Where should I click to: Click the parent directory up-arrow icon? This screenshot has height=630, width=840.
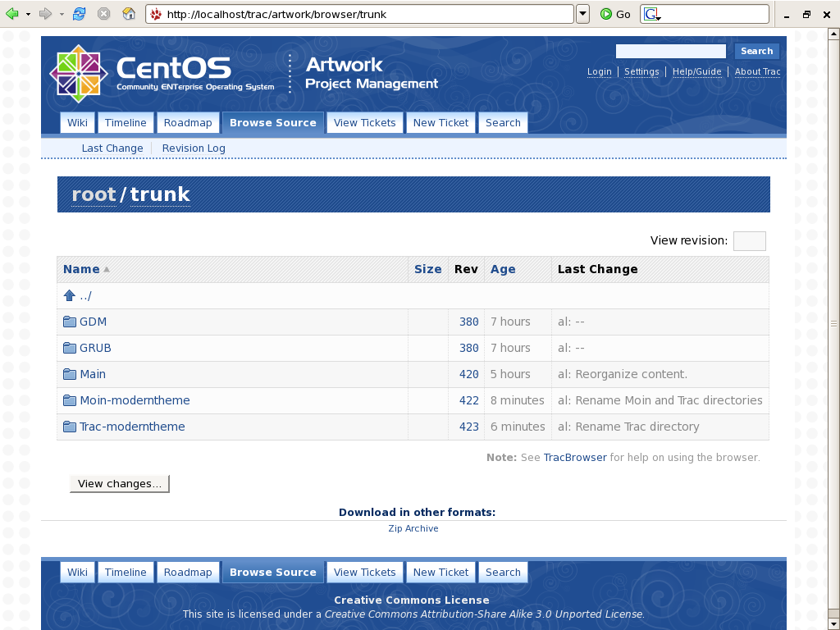(69, 295)
